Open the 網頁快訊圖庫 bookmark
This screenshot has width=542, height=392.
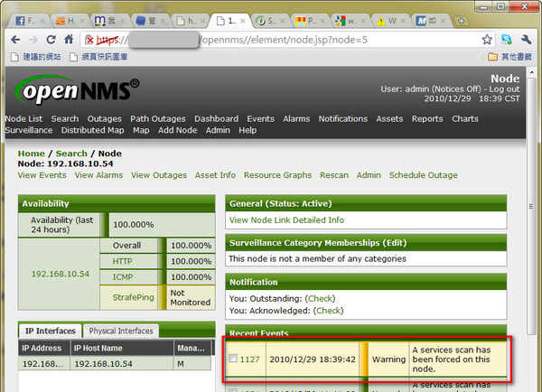pos(98,57)
